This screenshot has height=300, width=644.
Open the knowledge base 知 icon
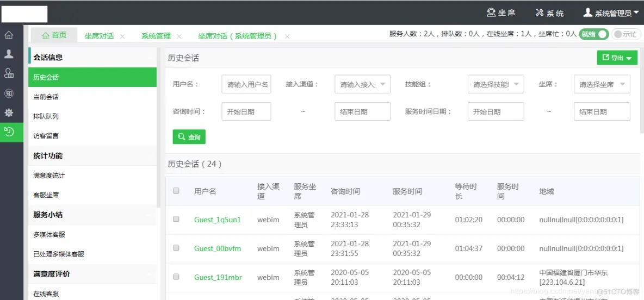point(9,93)
